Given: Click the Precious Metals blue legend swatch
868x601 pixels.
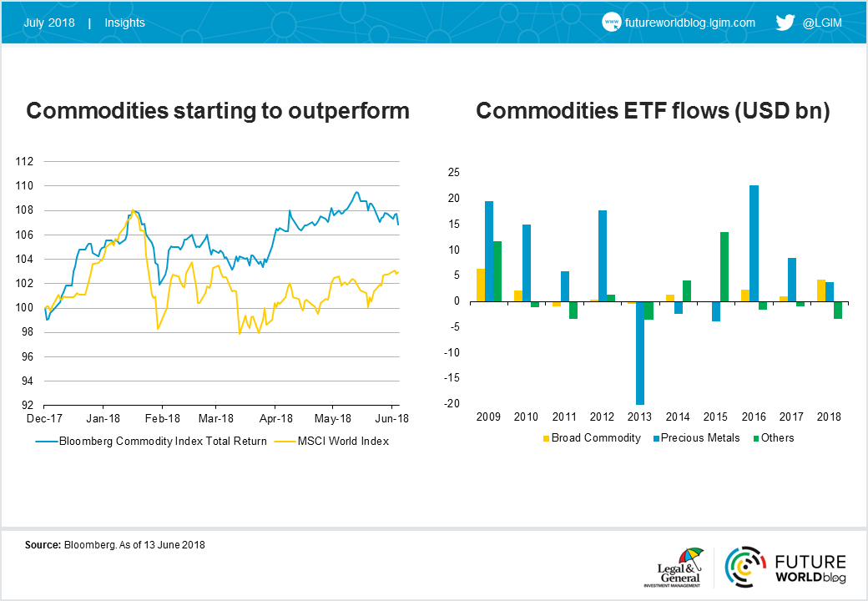Looking at the screenshot, I should click(656, 438).
